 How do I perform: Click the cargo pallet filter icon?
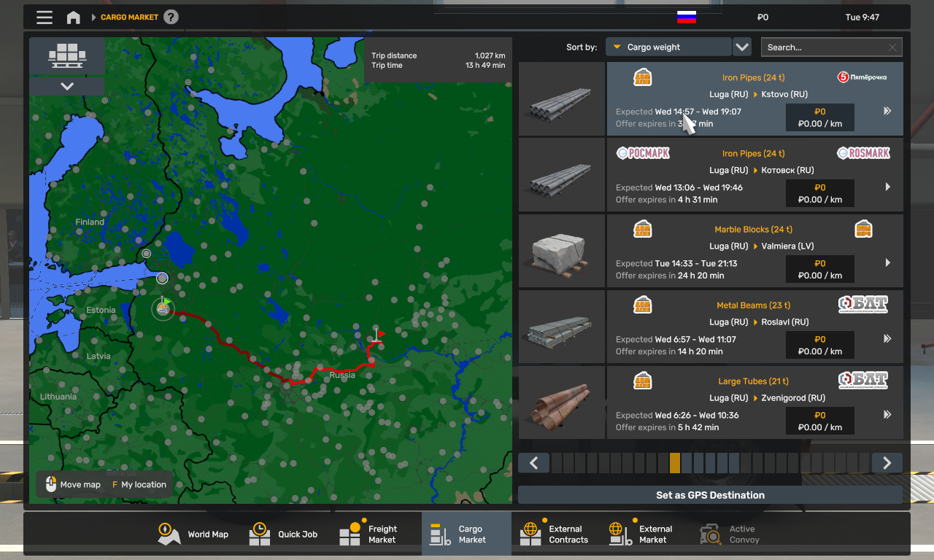click(67, 55)
